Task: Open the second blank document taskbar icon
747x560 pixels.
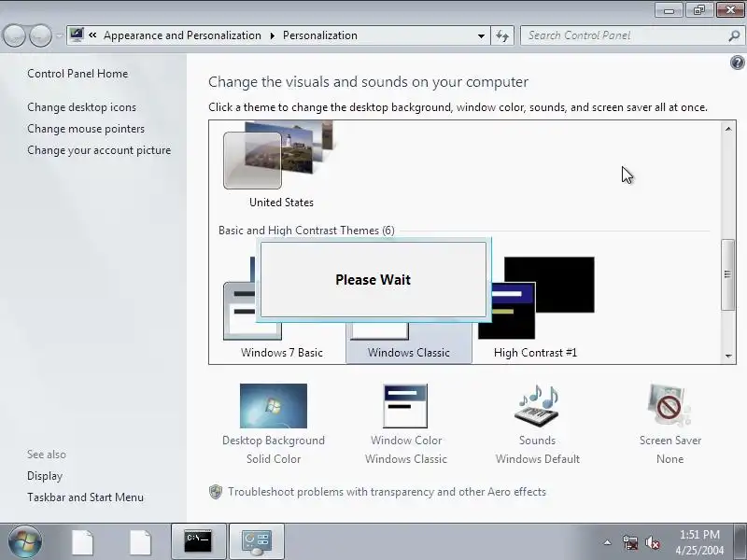Action: click(140, 542)
